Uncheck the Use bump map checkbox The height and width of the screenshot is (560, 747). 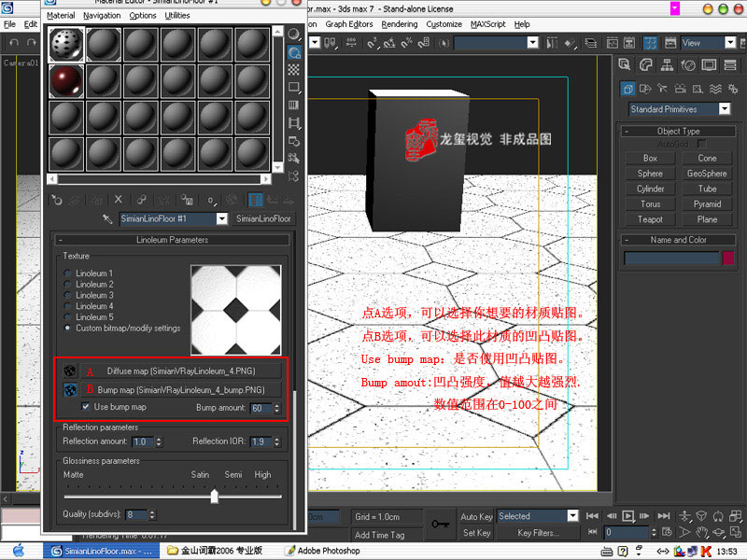pos(86,407)
